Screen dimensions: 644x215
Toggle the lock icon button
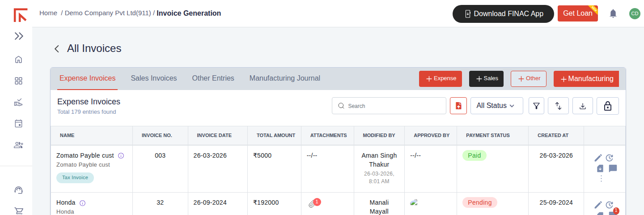[x=608, y=106]
